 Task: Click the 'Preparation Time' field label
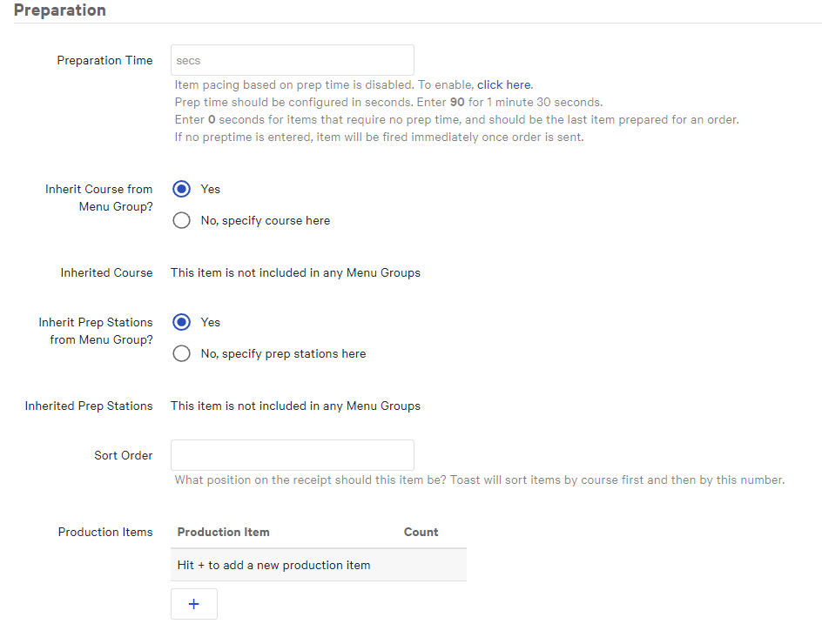tap(104, 60)
